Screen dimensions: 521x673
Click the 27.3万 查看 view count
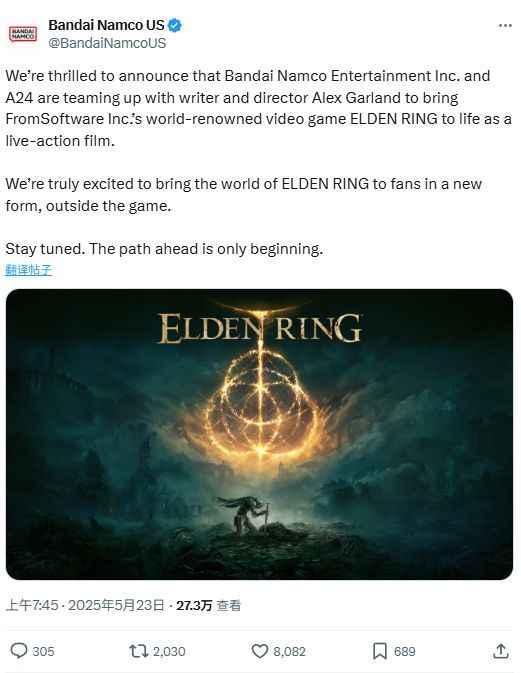[x=209, y=605]
